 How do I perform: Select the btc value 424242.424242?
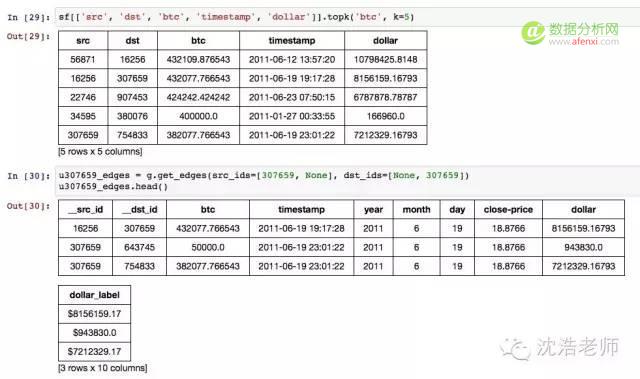[x=198, y=98]
